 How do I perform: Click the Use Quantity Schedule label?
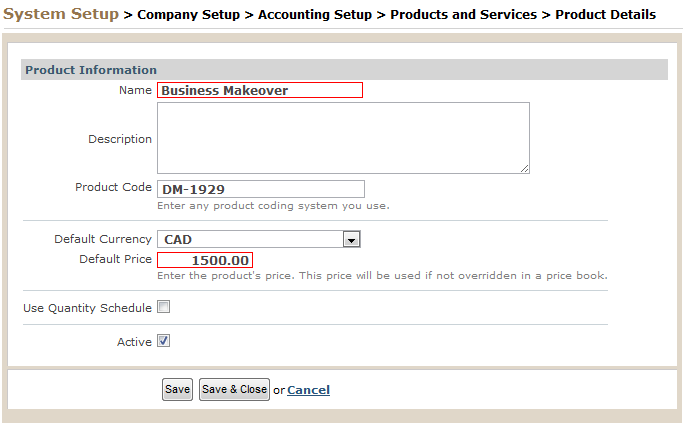(87, 308)
